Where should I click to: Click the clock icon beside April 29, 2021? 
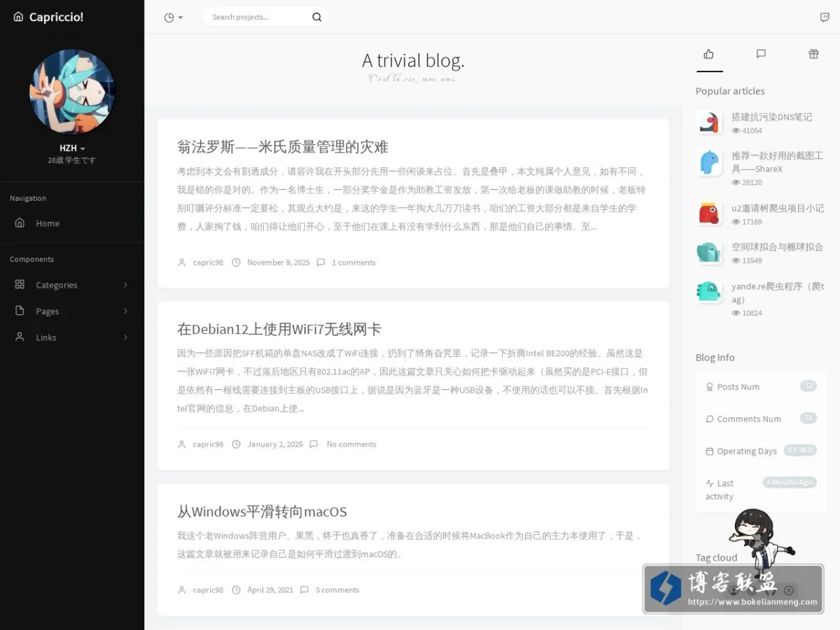[x=236, y=590]
